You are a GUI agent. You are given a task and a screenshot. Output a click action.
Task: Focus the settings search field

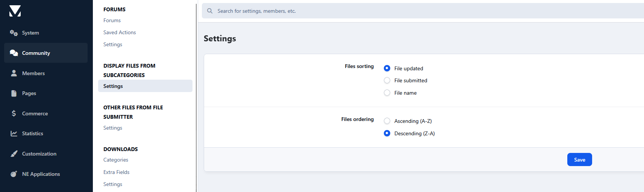[414, 11]
